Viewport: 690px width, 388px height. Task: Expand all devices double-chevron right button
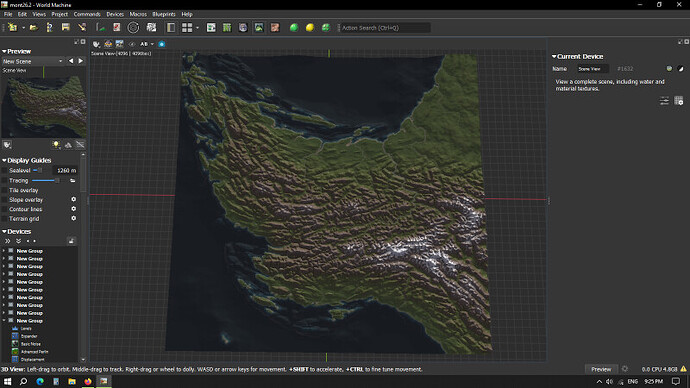(7, 241)
